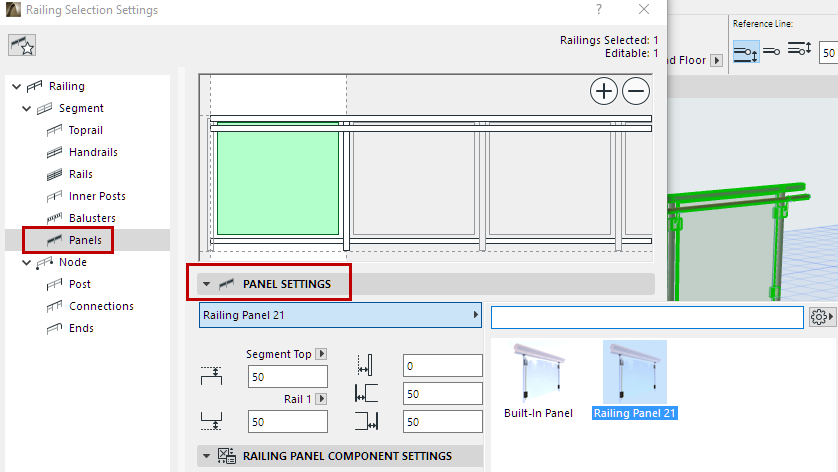Collapse the Segment tree node
The image size is (838, 472).
[x=27, y=108]
